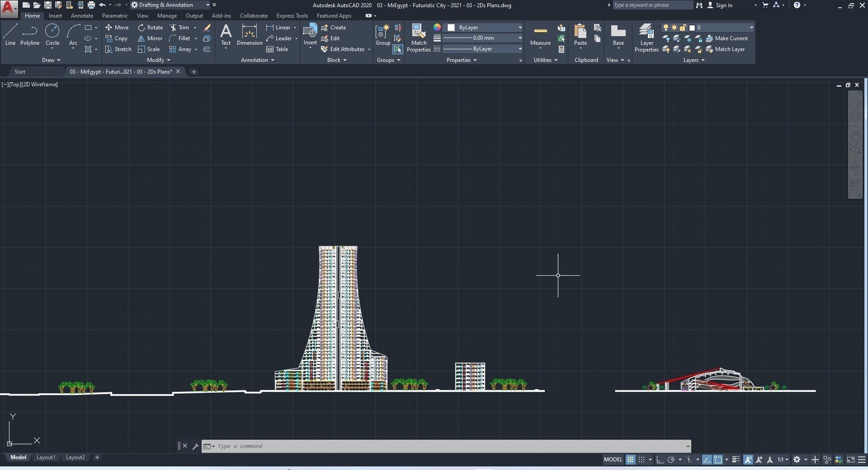Open the Drafting & Annotation workspace dropdown
This screenshot has width=868, height=470.
point(170,5)
